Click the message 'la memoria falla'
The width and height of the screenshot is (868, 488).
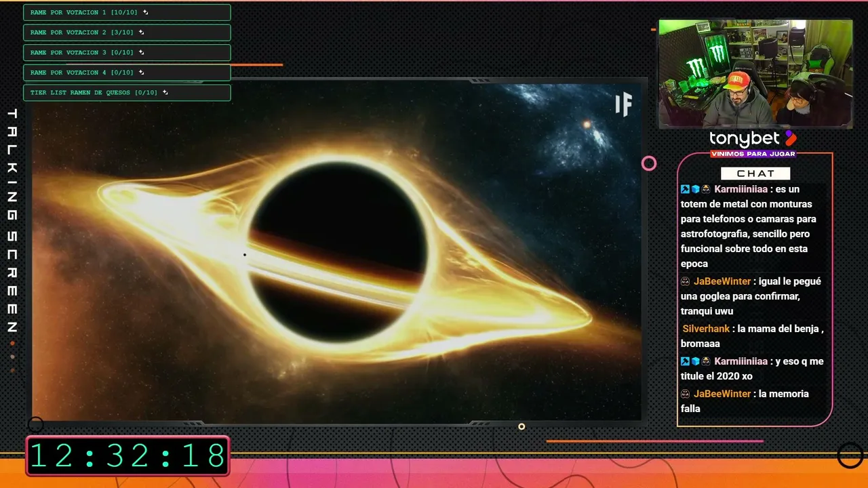(745, 401)
